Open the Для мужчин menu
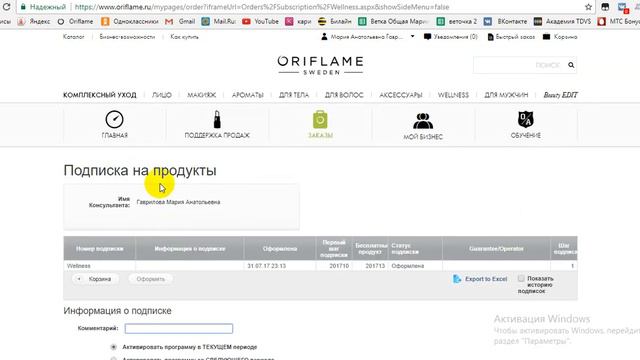The height and width of the screenshot is (360, 640). pyautogui.click(x=506, y=95)
